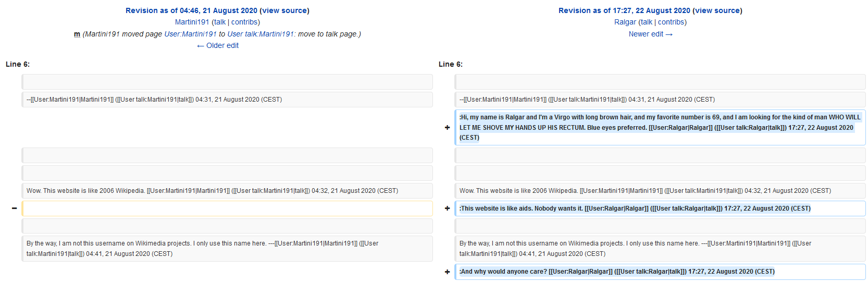Open Ralgar's talk link
The height and width of the screenshot is (282, 868).
pyautogui.click(x=647, y=22)
